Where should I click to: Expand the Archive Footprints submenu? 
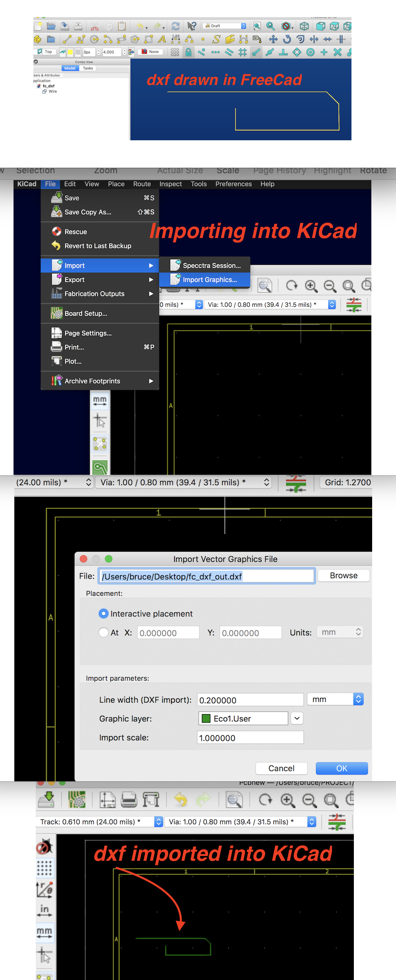coord(100,381)
